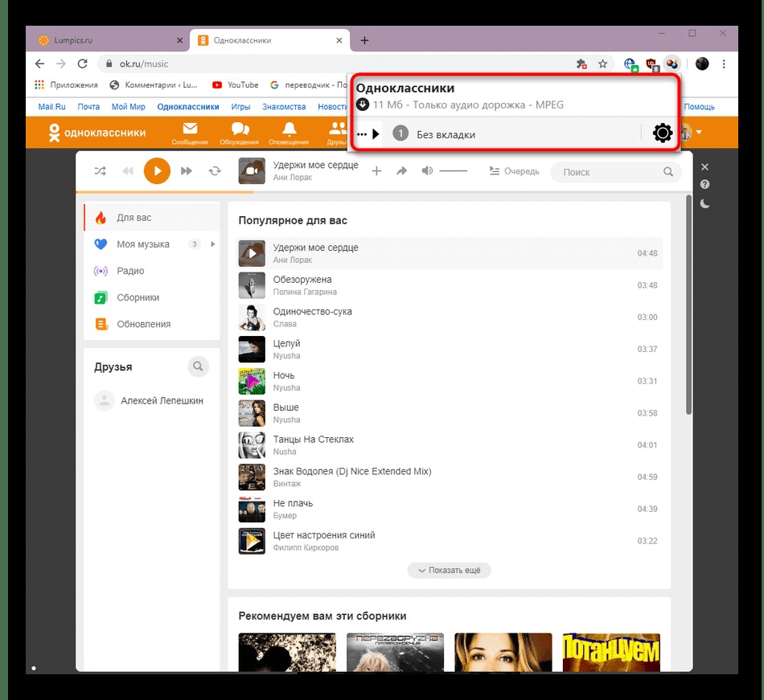Image resolution: width=764 pixels, height=700 pixels.
Task: Open Оповещения bell in the header
Action: [x=289, y=133]
